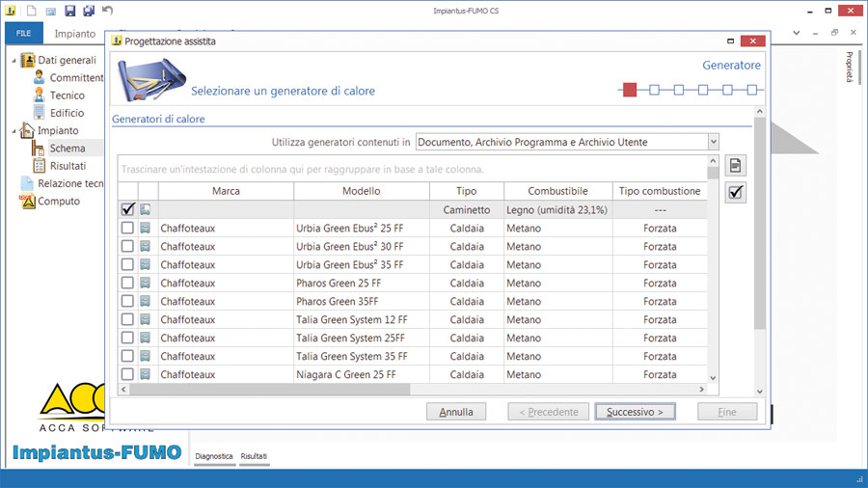Viewport: 868px width, 488px height.
Task: Select the Schema tree item
Action: pos(67,148)
